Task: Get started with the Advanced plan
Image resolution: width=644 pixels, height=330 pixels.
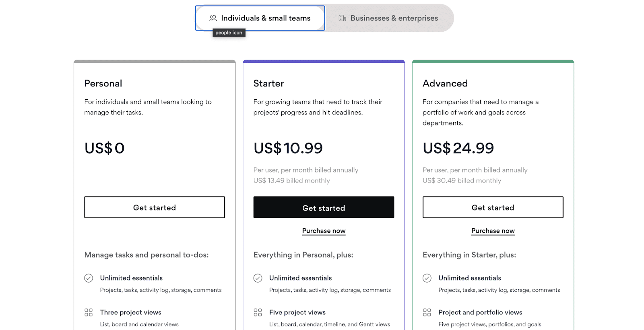Action: 493,207
